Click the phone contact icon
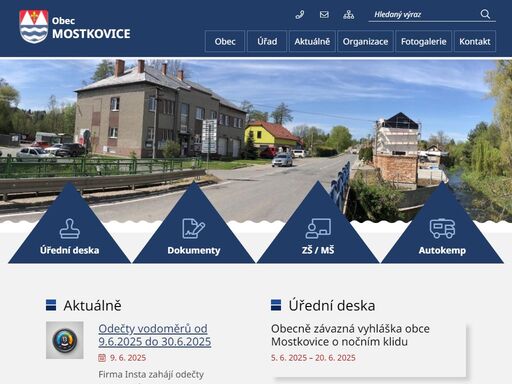This screenshot has width=512, height=384. click(x=300, y=15)
